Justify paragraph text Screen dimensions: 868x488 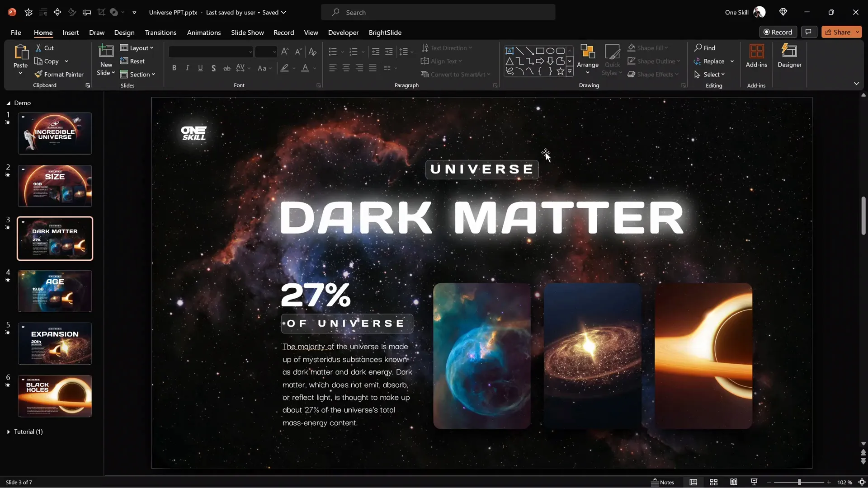(373, 68)
